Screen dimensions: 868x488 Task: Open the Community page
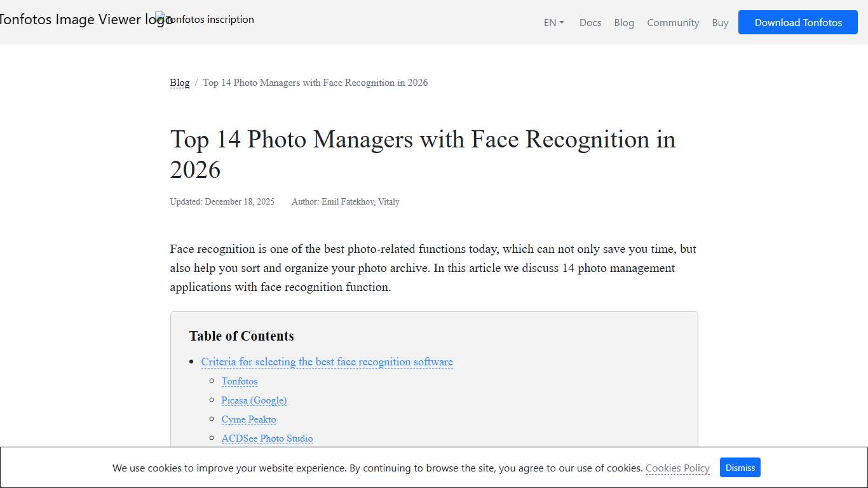(x=673, y=22)
